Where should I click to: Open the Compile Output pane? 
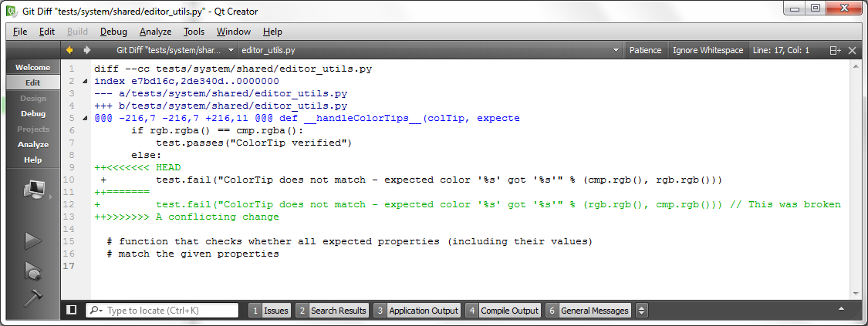(x=502, y=311)
